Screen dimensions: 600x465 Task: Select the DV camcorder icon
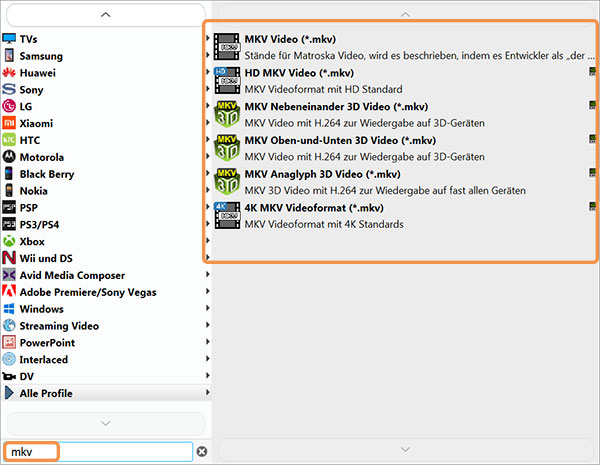[x=9, y=376]
